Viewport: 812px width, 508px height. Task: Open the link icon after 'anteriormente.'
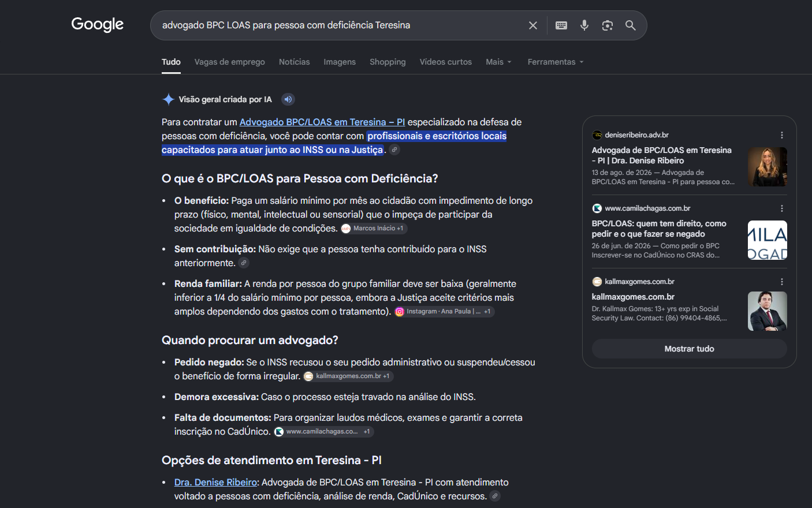[x=244, y=263]
